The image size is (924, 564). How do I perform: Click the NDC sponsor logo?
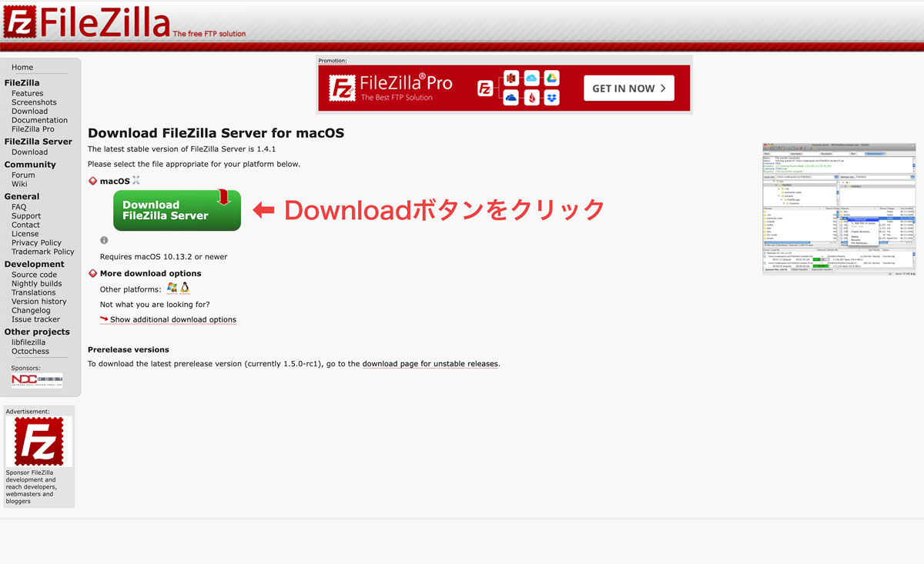pos(37,380)
